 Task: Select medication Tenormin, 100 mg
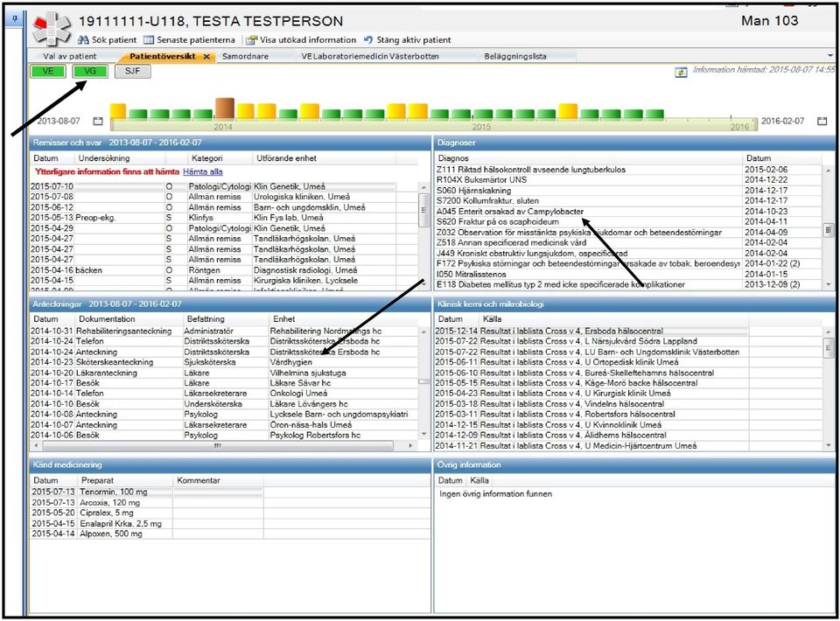point(230,492)
